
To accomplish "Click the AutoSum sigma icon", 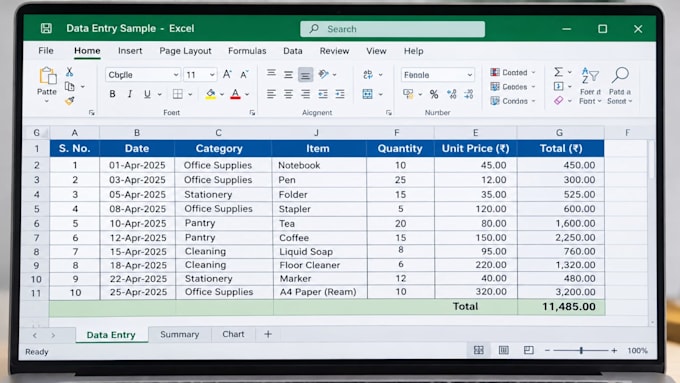I will [559, 72].
